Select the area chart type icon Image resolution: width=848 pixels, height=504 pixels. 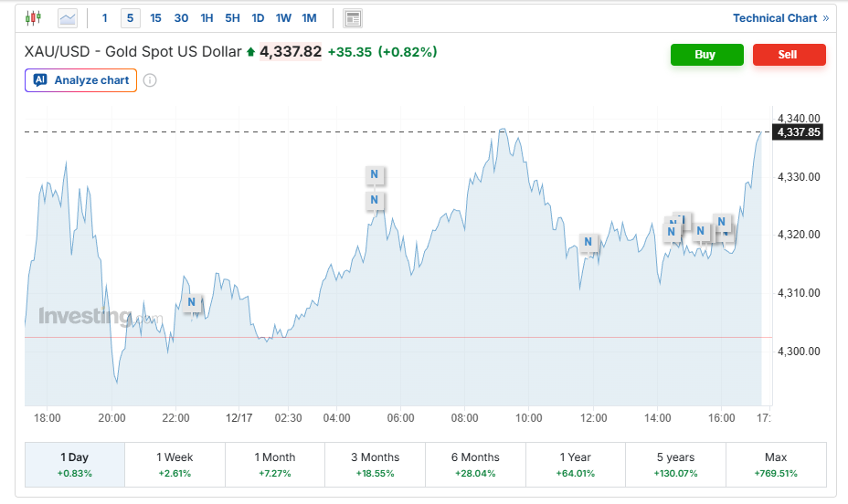(x=68, y=17)
